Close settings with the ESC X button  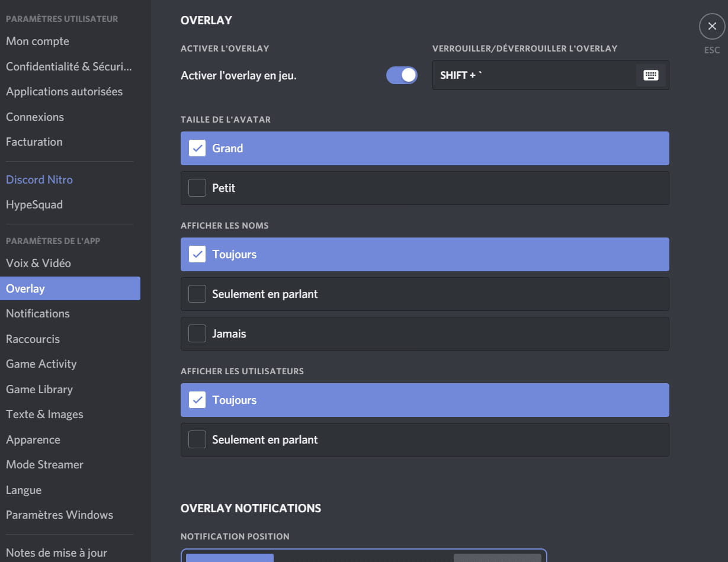711,27
